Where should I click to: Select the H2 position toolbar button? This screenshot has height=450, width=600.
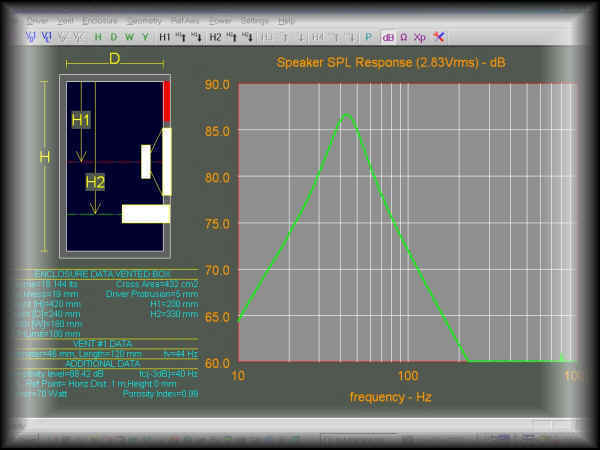(215, 37)
